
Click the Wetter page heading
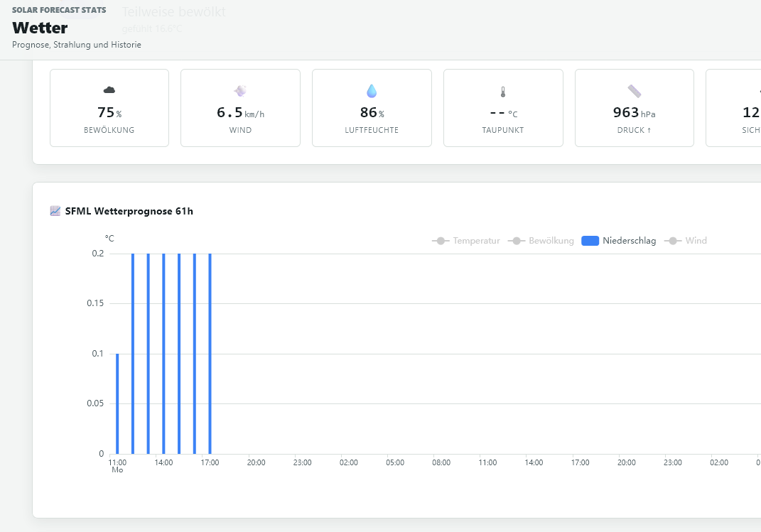40,28
